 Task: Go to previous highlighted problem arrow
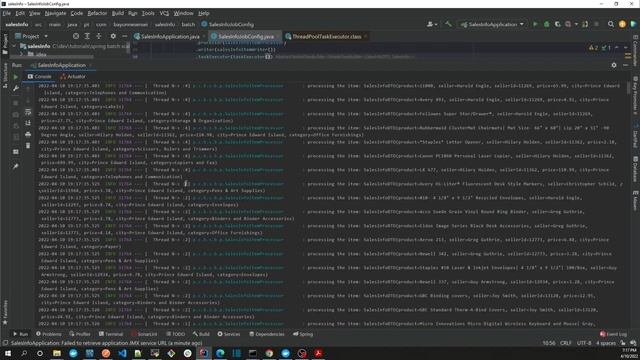[617, 48]
